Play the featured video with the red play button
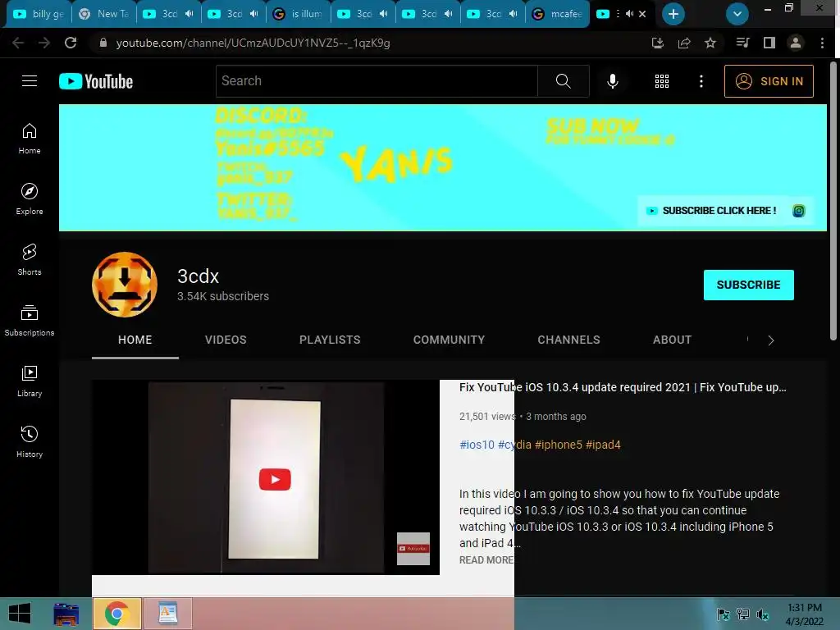Viewport: 840px width, 630px height. (275, 479)
